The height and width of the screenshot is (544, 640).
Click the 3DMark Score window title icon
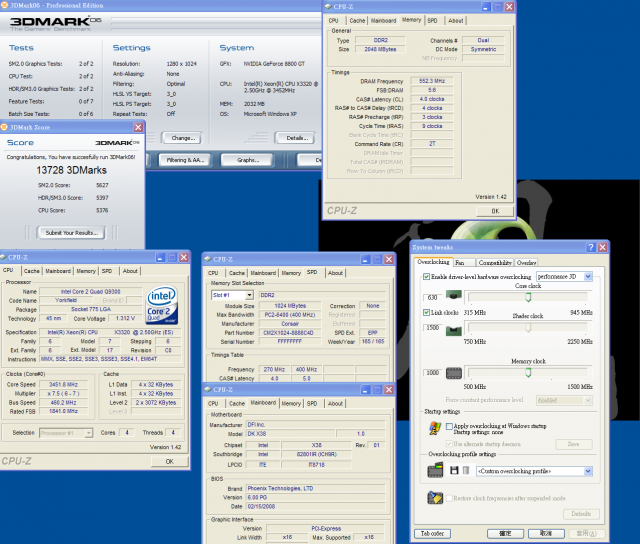4,127
